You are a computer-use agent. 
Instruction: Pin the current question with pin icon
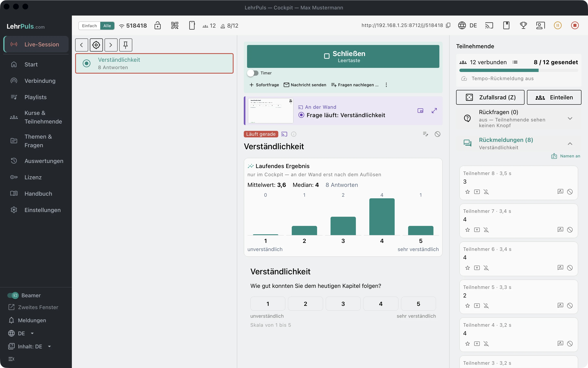[126, 45]
